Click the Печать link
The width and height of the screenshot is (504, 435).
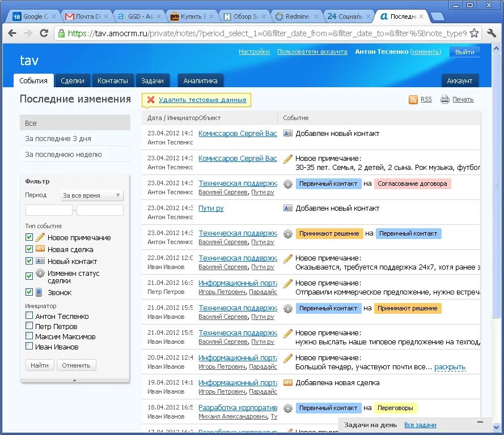[463, 99]
